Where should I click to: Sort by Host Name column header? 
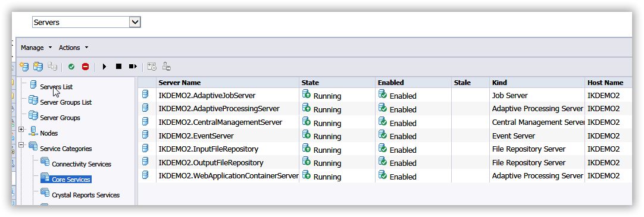[608, 83]
